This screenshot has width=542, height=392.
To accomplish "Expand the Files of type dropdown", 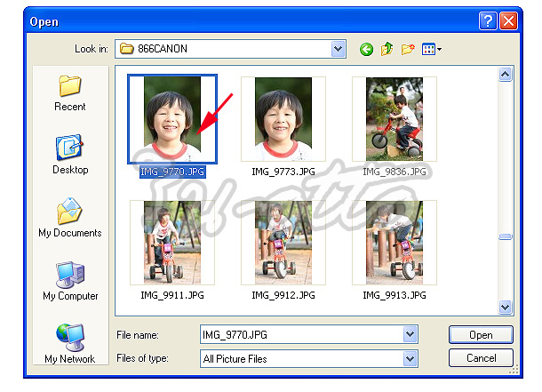I will 410,358.
